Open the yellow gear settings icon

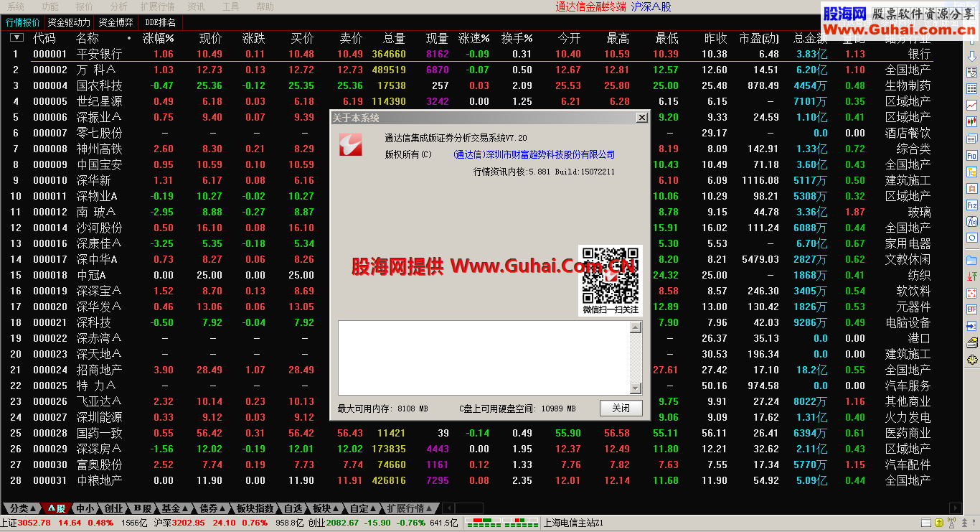[972, 360]
